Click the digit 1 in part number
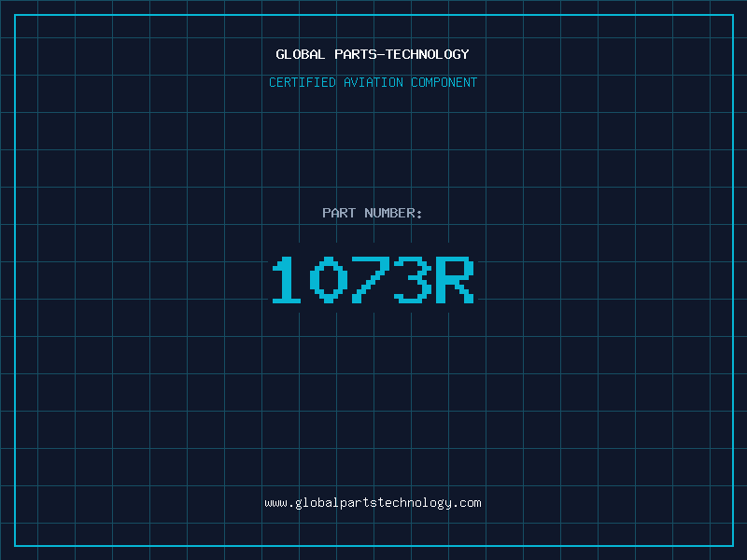Screen dimensions: 747x560 click(287, 281)
